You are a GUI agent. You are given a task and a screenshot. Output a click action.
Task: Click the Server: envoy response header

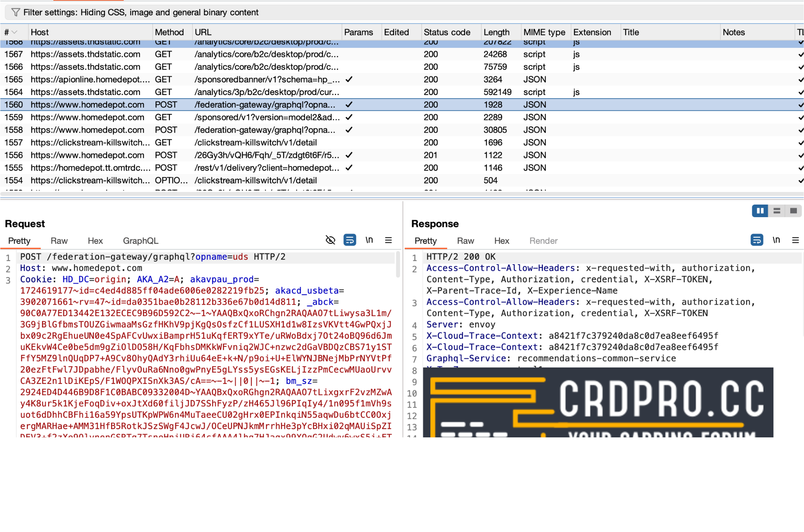tap(461, 325)
